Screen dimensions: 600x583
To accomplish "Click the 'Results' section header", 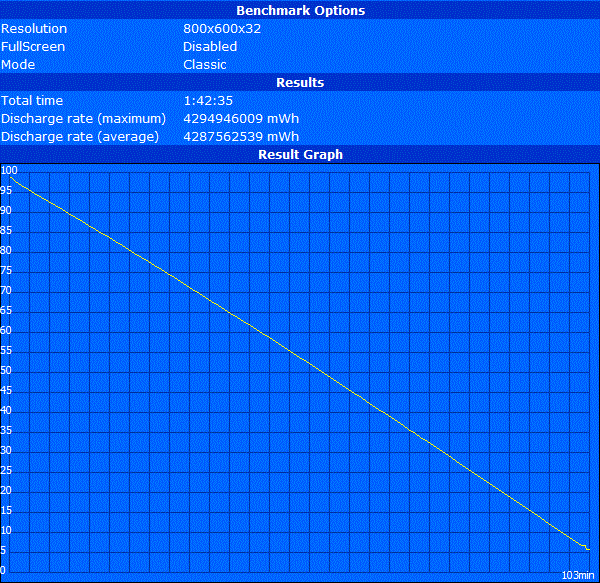I will point(300,83).
